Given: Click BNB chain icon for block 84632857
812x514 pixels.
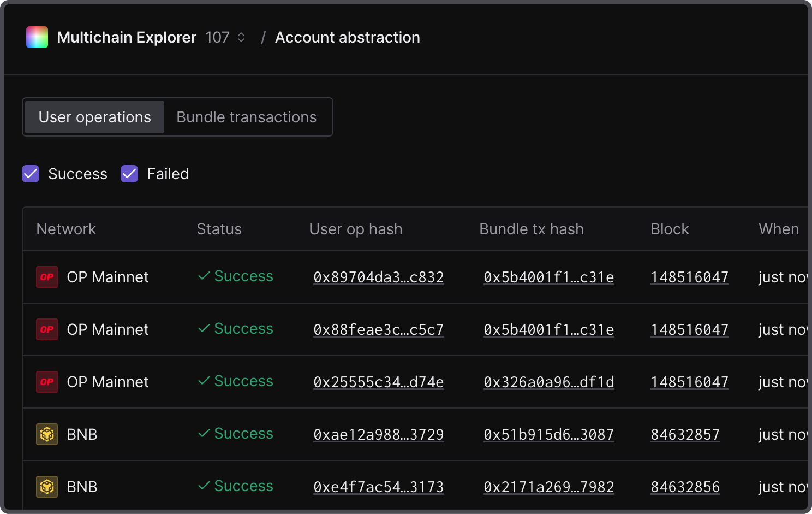Looking at the screenshot, I should (x=47, y=434).
